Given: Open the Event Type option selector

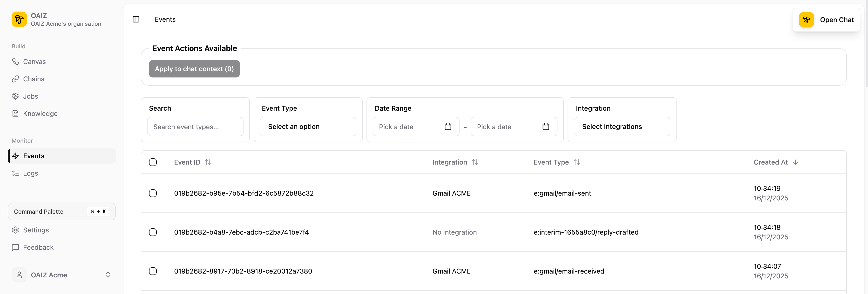Looking at the screenshot, I should [308, 127].
